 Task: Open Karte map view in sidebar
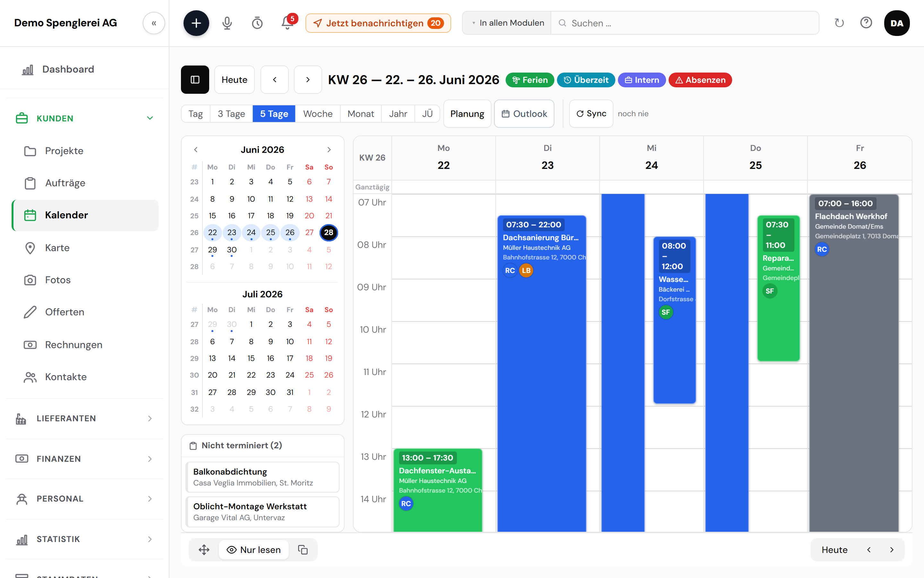[x=84, y=248]
